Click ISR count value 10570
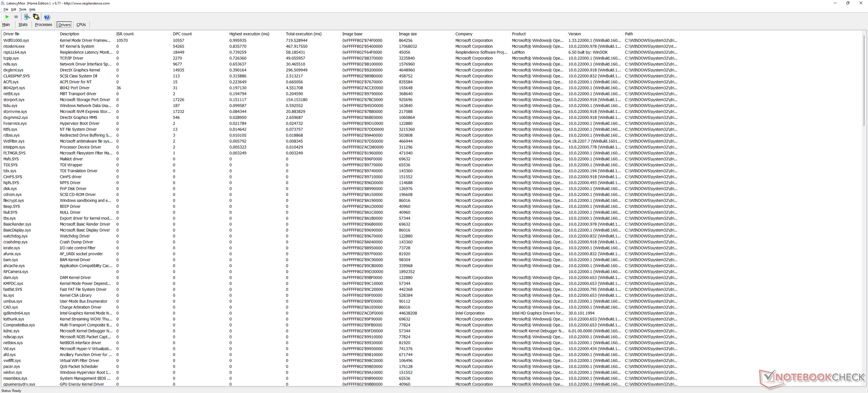 coord(122,41)
